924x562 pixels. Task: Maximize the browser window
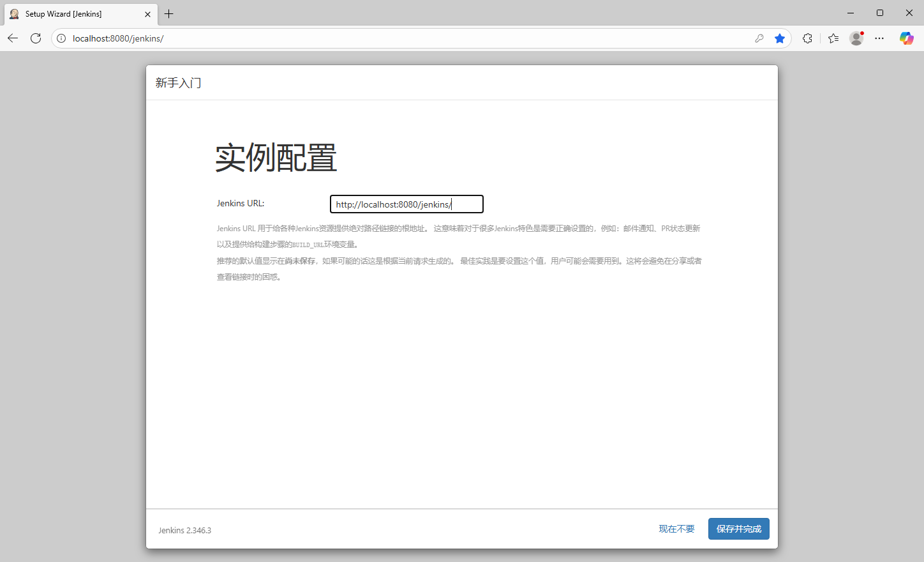pyautogui.click(x=880, y=13)
